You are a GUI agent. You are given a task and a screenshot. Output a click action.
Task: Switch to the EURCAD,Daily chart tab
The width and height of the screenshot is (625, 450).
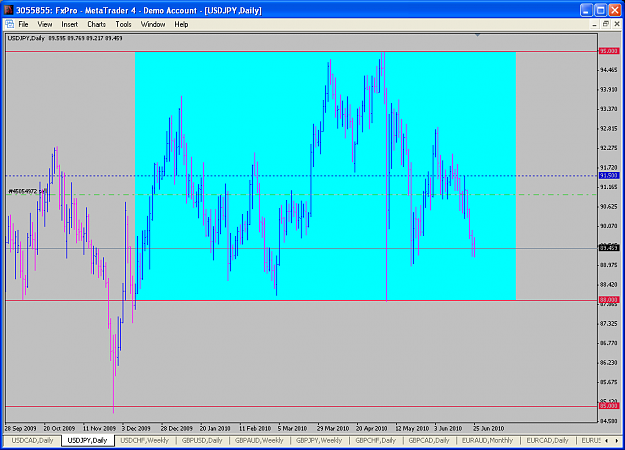(547, 440)
